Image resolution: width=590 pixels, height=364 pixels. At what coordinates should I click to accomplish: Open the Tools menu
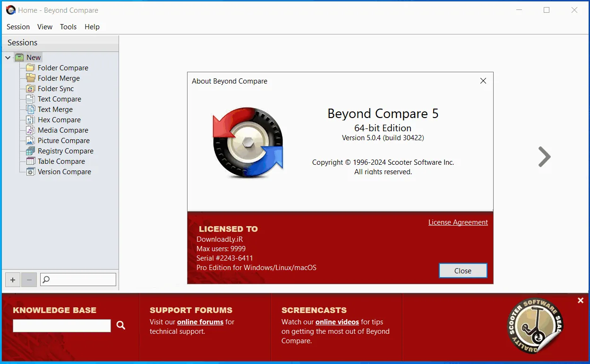pos(68,27)
